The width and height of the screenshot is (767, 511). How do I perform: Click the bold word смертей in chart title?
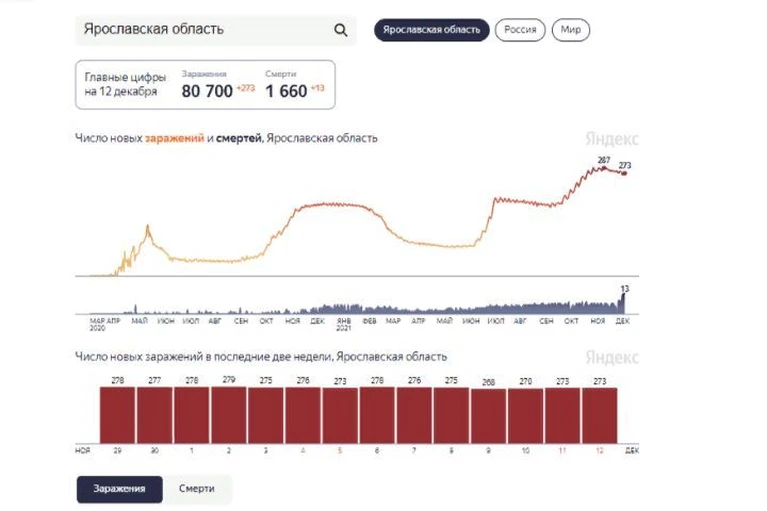coord(239,138)
